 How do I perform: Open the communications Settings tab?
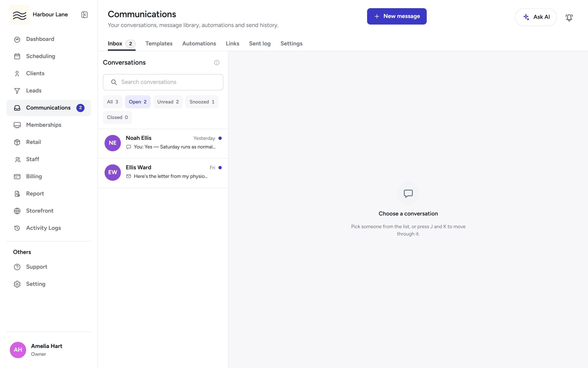click(x=291, y=44)
